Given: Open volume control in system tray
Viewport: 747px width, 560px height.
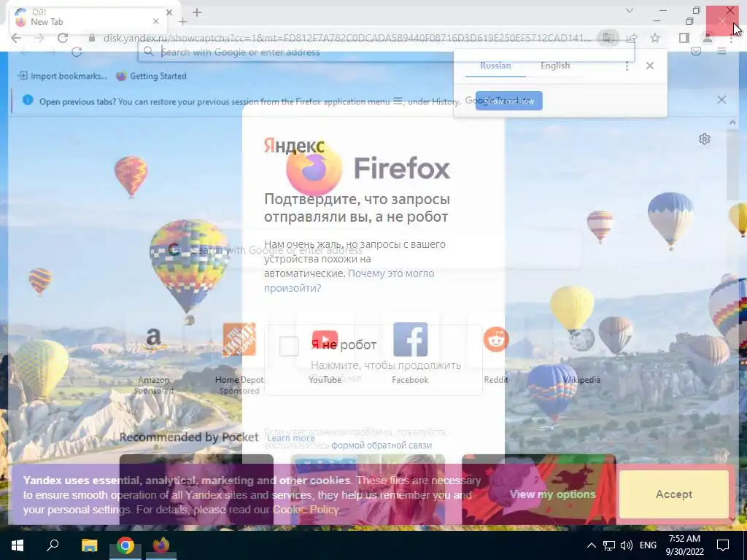Looking at the screenshot, I should coord(627,545).
